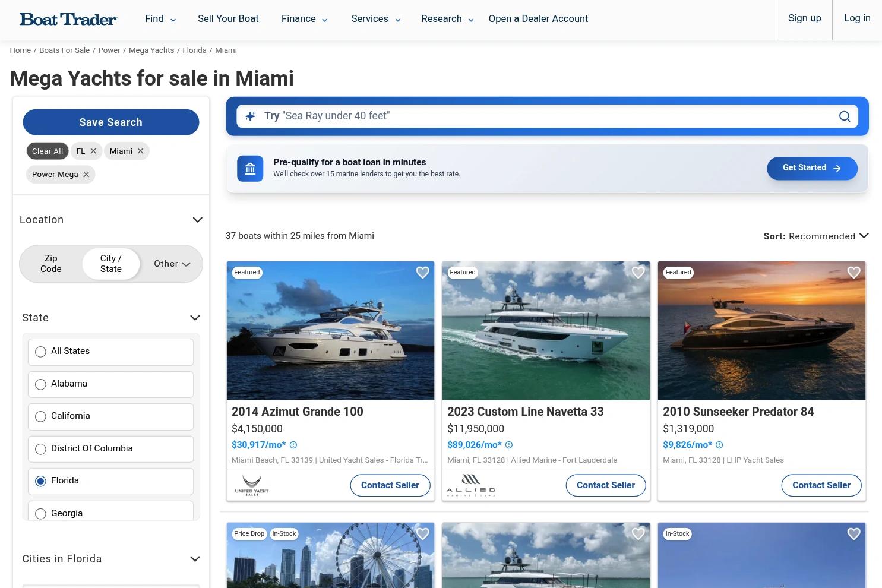Image resolution: width=882 pixels, height=588 pixels.
Task: Click Log in in the header
Action: tap(857, 18)
